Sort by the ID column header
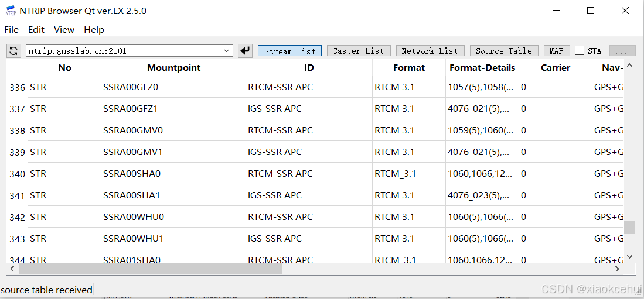Viewport: 644px width, 299px height. [309, 68]
